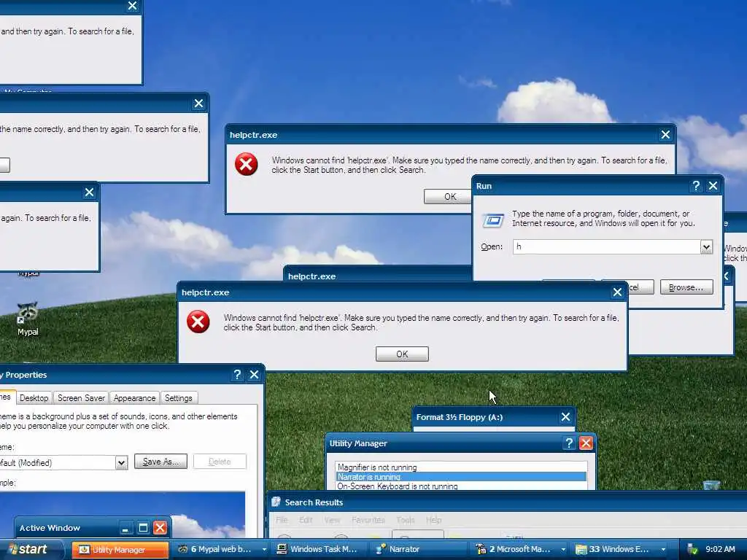Click the help question mark in the Properties window
The image size is (747, 560).
(237, 375)
